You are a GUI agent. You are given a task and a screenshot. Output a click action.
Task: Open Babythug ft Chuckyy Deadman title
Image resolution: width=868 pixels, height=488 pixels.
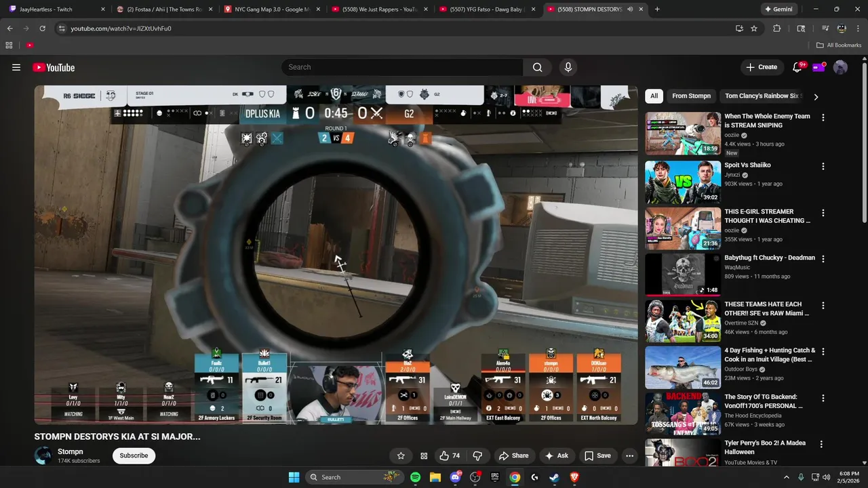click(x=770, y=258)
